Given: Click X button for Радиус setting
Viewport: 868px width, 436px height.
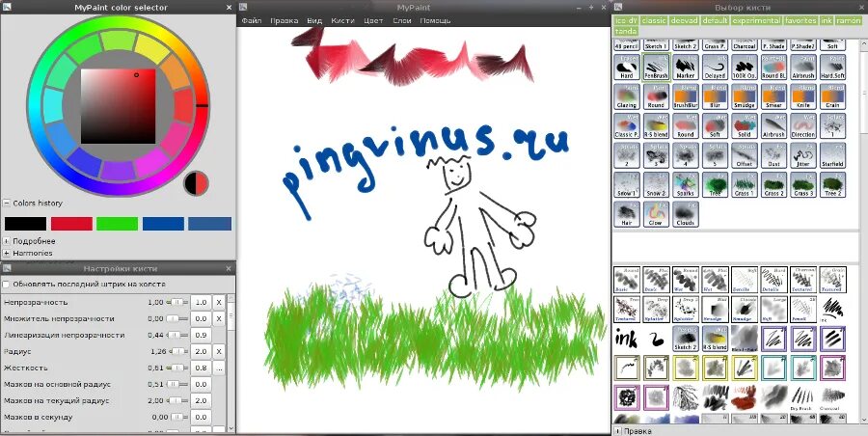Looking at the screenshot, I should tap(219, 352).
